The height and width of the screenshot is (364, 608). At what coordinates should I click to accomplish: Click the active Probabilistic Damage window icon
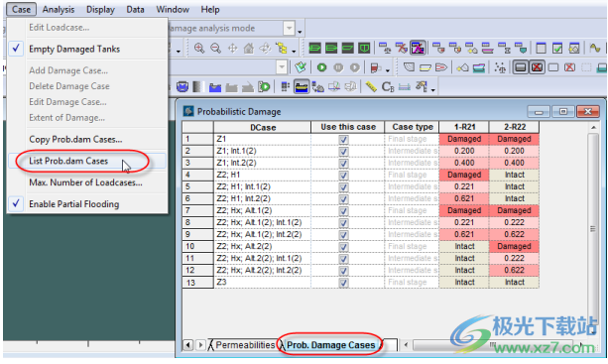pos(418,48)
